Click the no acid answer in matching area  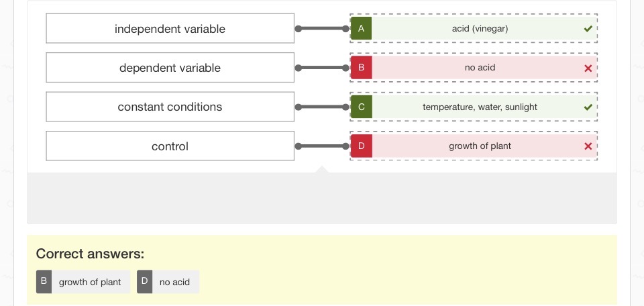pyautogui.click(x=480, y=68)
